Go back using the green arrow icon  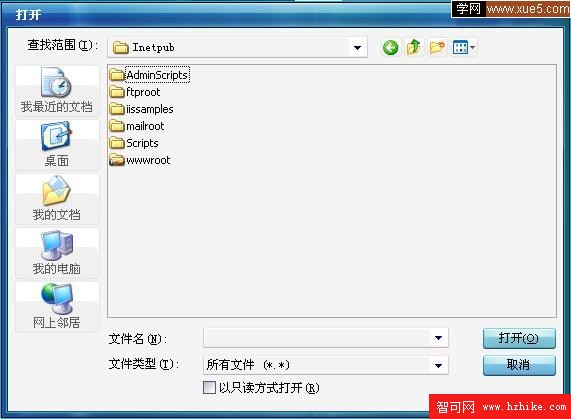point(390,47)
